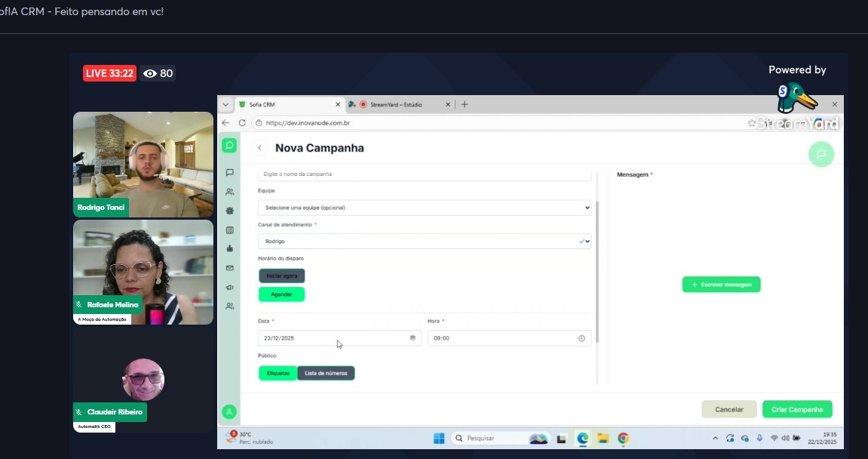Open the chat conversations icon in sidebar

tap(229, 172)
